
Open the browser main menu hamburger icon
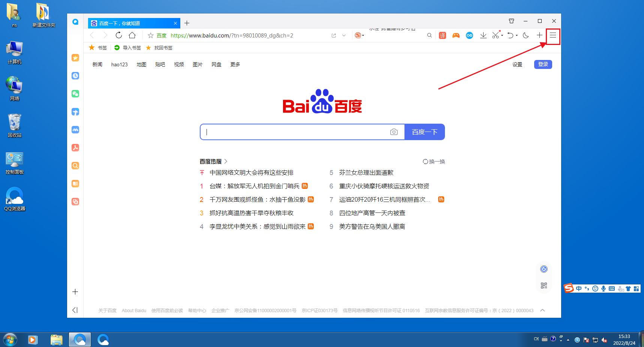pyautogui.click(x=553, y=35)
